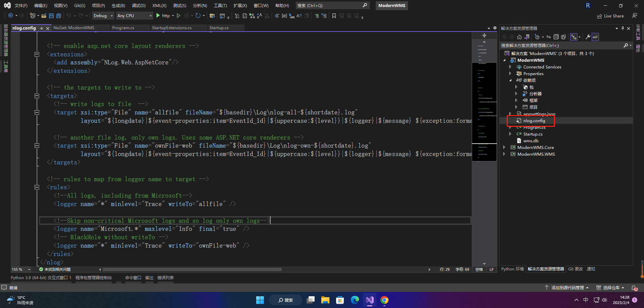Click the Open File folder icon
This screenshot has height=308, width=644.
(x=44, y=16)
